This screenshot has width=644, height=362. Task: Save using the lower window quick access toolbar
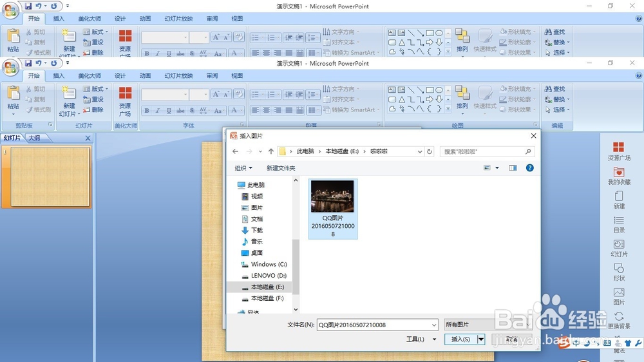[28, 63]
